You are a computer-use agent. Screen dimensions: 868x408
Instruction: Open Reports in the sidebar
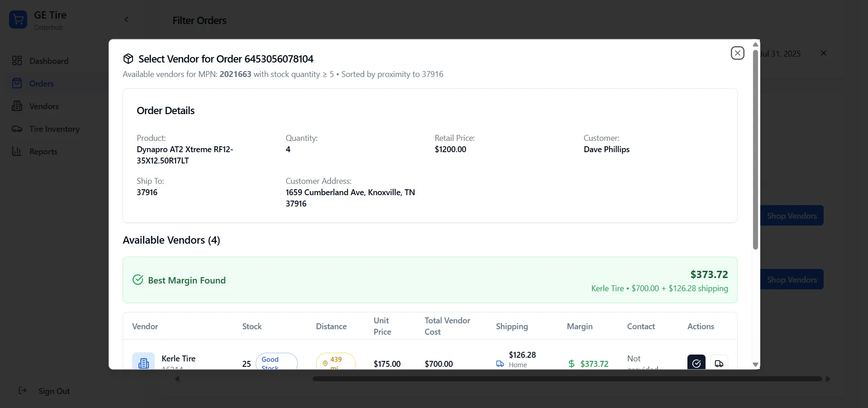coord(43,151)
